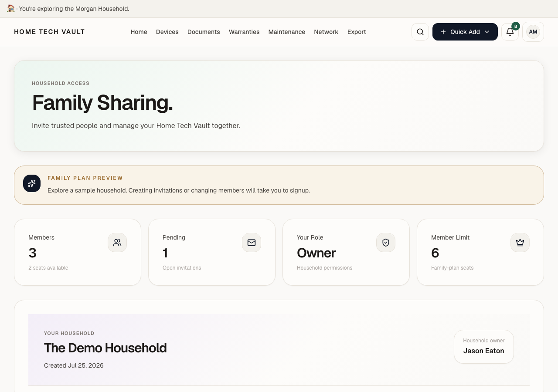Viewport: 558px width, 392px height.
Task: Click the Morgan Household banner text
Action: pos(74,9)
